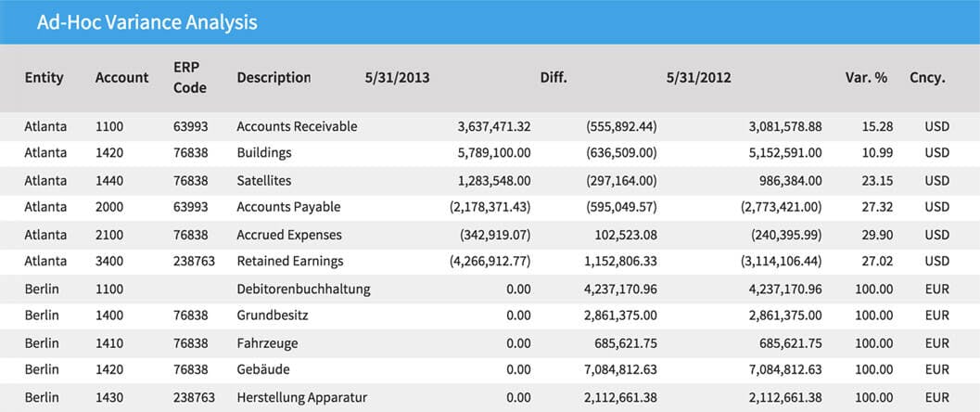This screenshot has width=980, height=412.
Task: Select the value 5,152,591.00
Action: (785, 153)
